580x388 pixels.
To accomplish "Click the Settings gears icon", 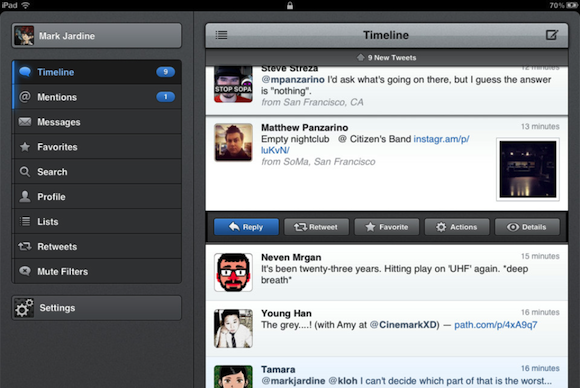I will click(24, 308).
